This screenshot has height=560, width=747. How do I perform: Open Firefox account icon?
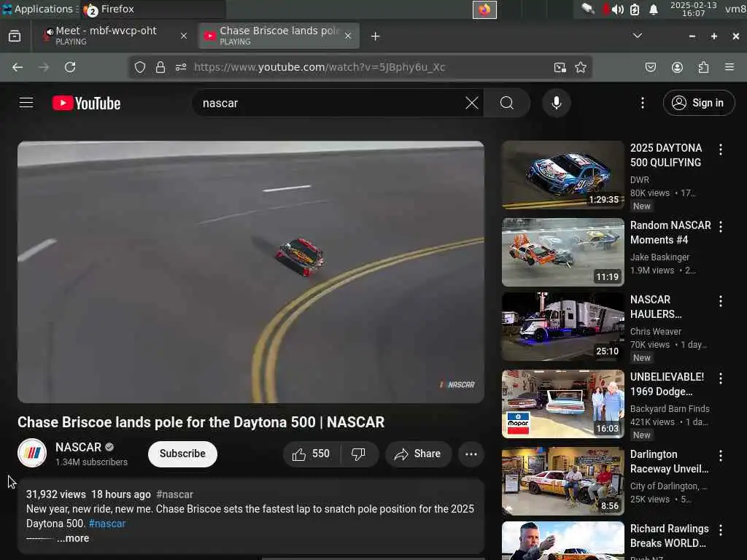pos(678,67)
